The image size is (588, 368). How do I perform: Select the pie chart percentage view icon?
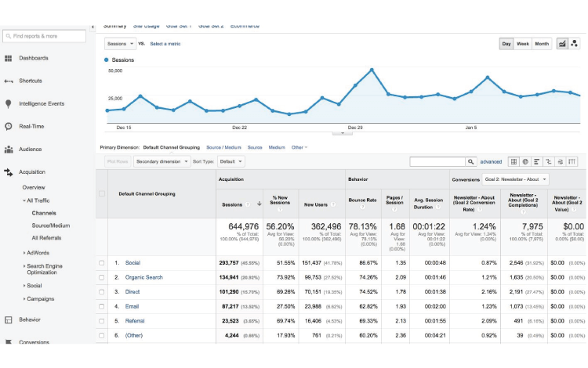pyautogui.click(x=525, y=162)
